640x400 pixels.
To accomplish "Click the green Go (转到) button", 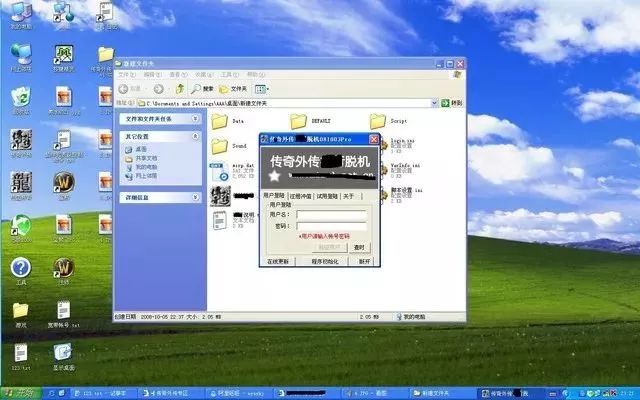I will (451, 103).
